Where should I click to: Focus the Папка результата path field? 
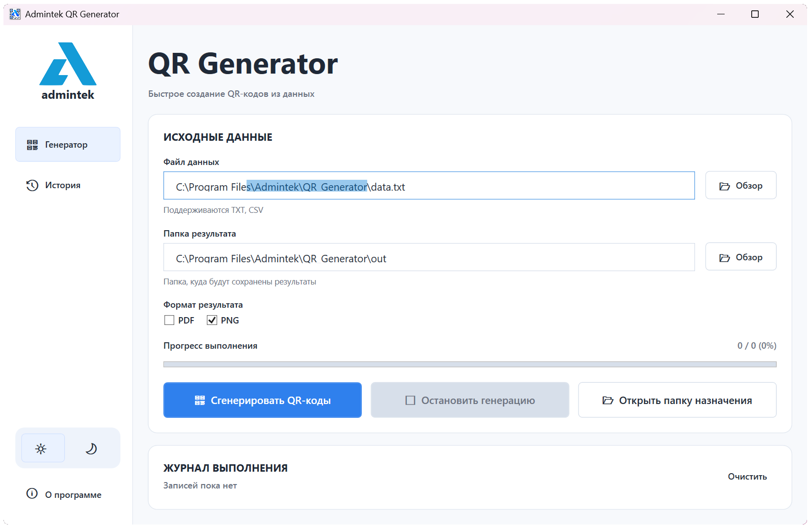[429, 257]
